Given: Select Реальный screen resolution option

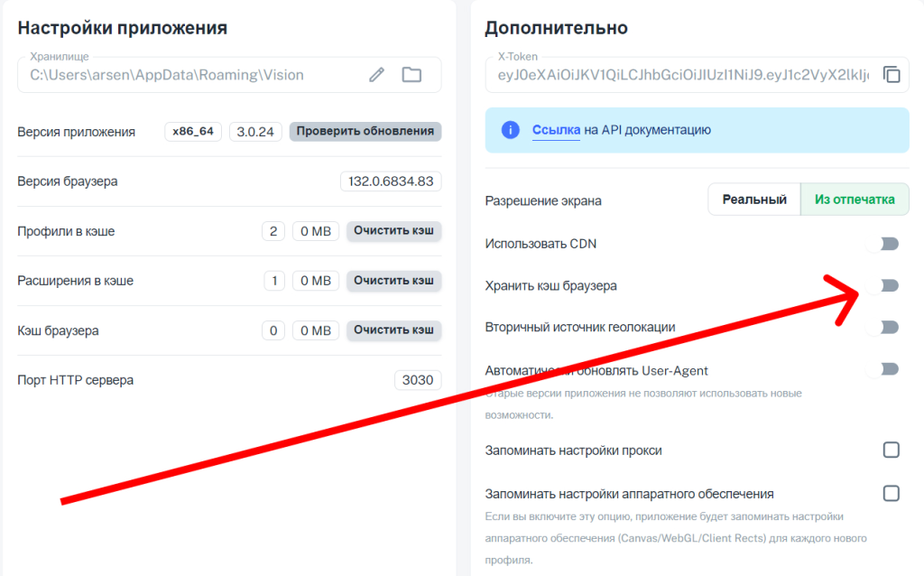Looking at the screenshot, I should [x=754, y=200].
